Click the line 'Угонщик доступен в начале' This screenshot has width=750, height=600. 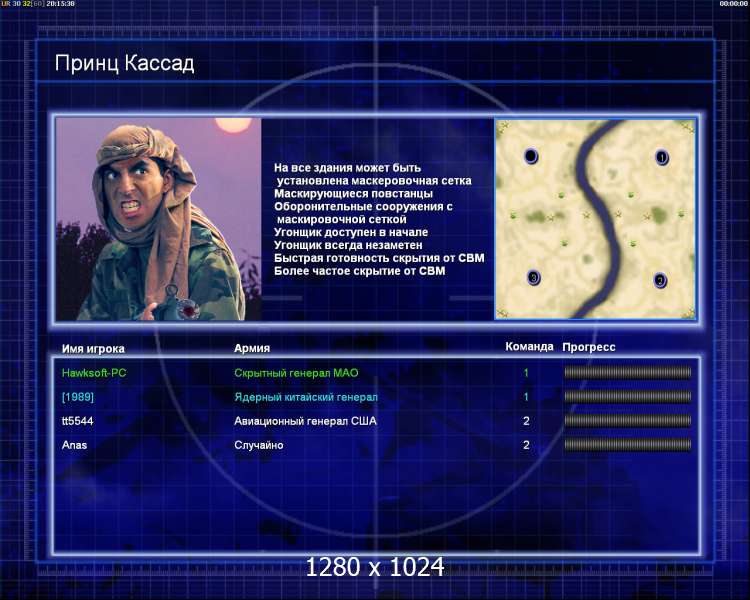[x=351, y=232]
